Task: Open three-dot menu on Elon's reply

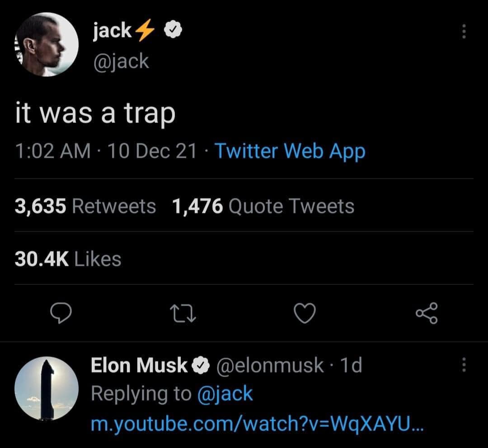Action: (463, 365)
